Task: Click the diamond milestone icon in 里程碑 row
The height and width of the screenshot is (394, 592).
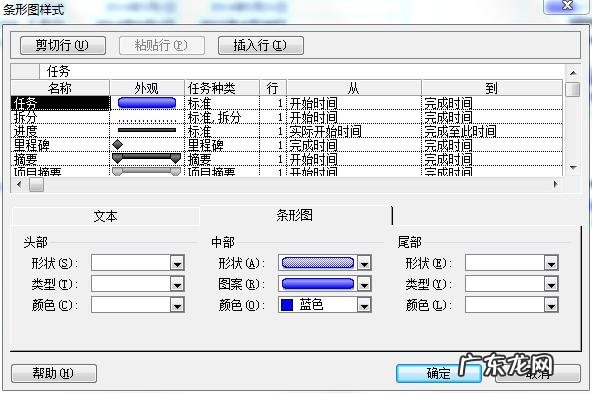Action: pos(118,145)
